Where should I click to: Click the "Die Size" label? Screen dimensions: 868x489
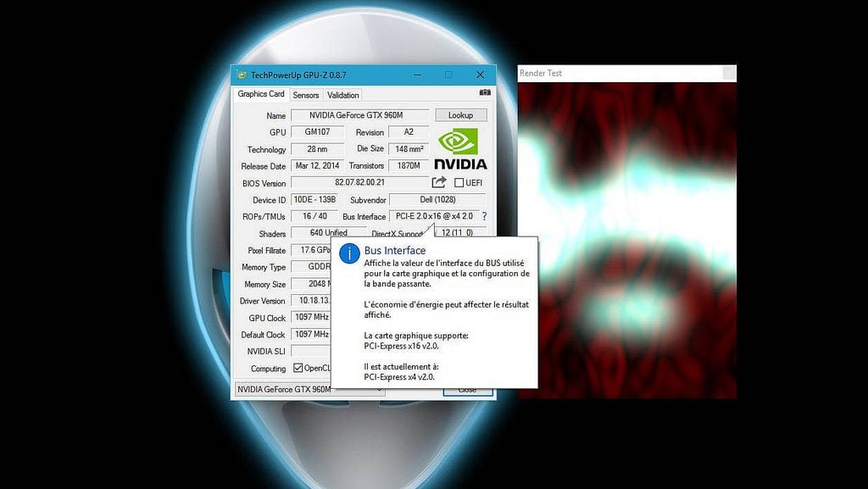370,149
